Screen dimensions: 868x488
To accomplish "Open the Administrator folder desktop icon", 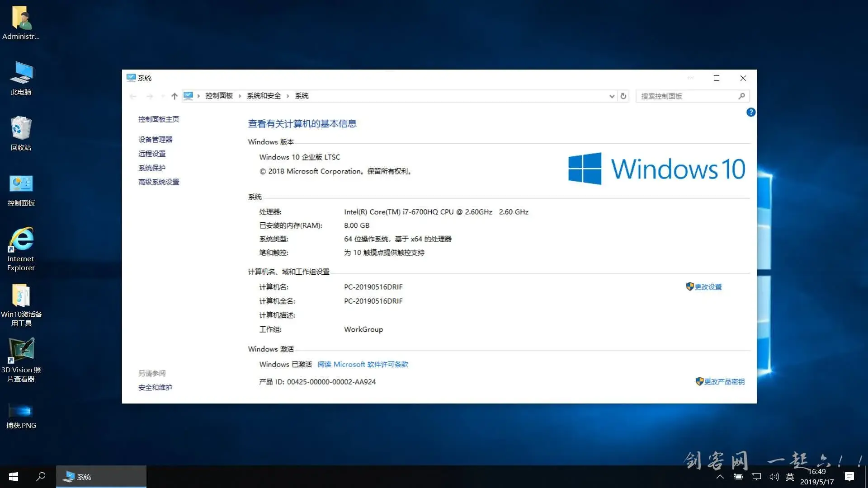I will tap(21, 23).
